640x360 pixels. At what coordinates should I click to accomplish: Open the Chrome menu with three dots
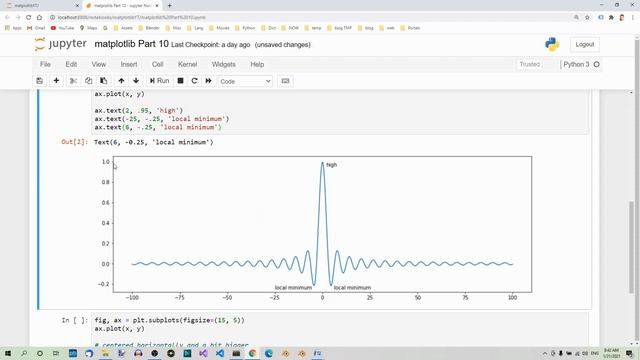click(x=633, y=18)
